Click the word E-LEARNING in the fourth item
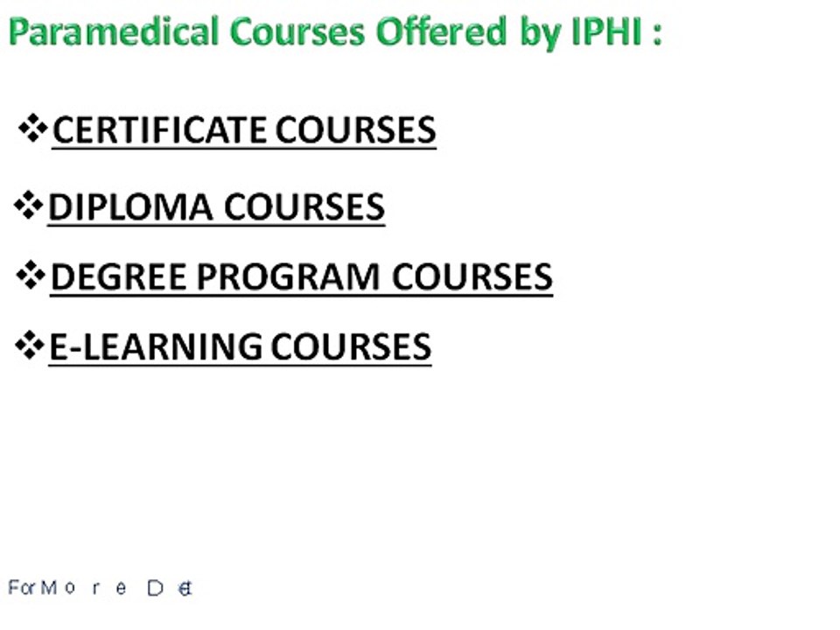Image resolution: width=840 pixels, height=630 pixels. click(156, 346)
